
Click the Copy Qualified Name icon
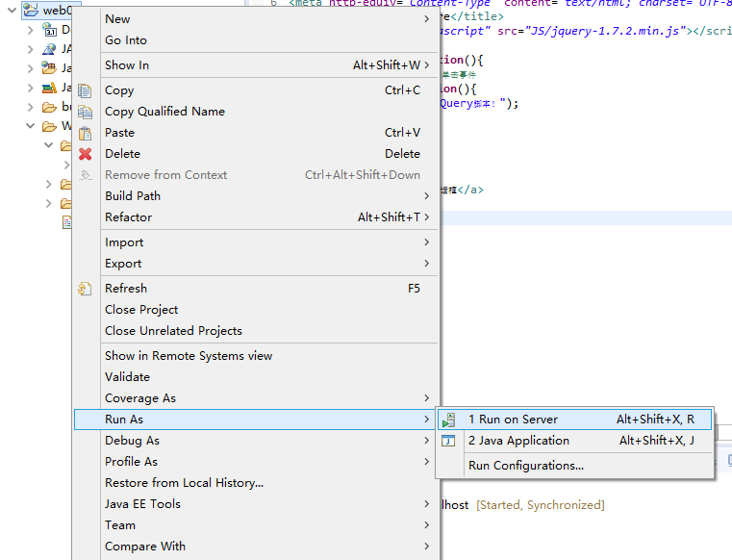pos(85,112)
